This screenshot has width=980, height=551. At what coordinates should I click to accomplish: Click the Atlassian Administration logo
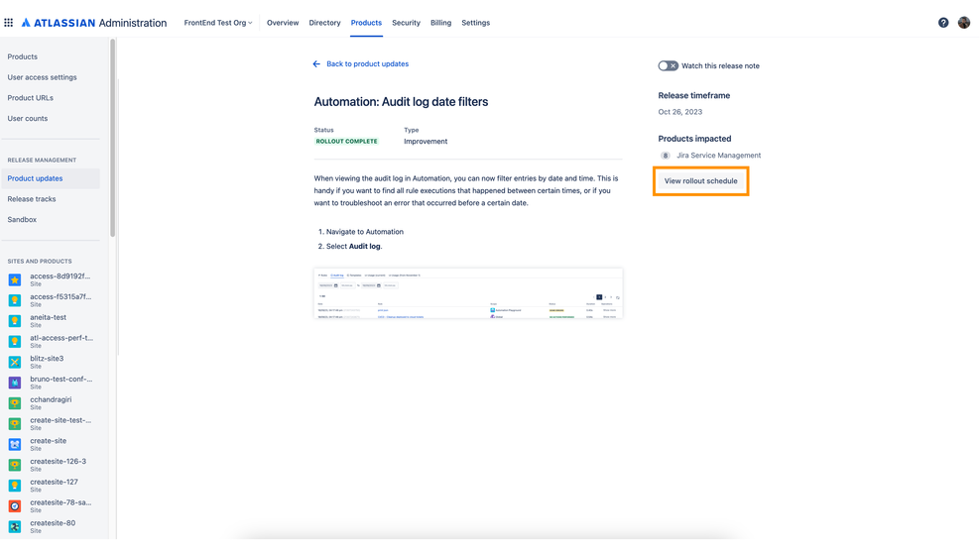point(94,23)
